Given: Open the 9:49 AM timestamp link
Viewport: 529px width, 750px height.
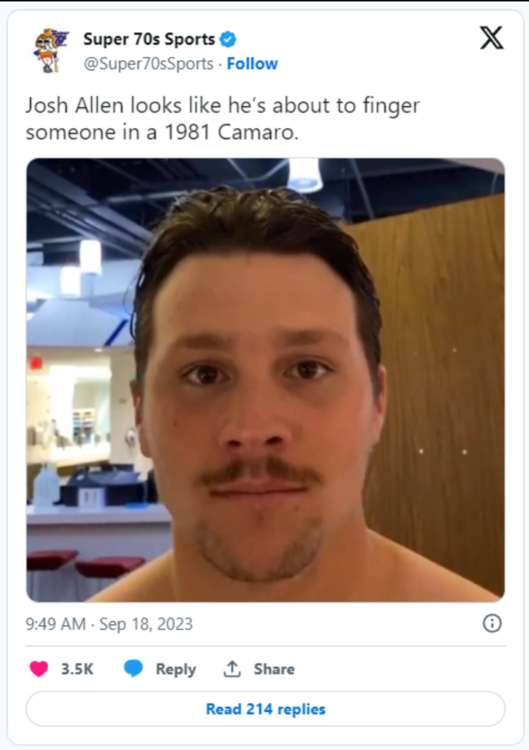Looking at the screenshot, I should pyautogui.click(x=55, y=624).
